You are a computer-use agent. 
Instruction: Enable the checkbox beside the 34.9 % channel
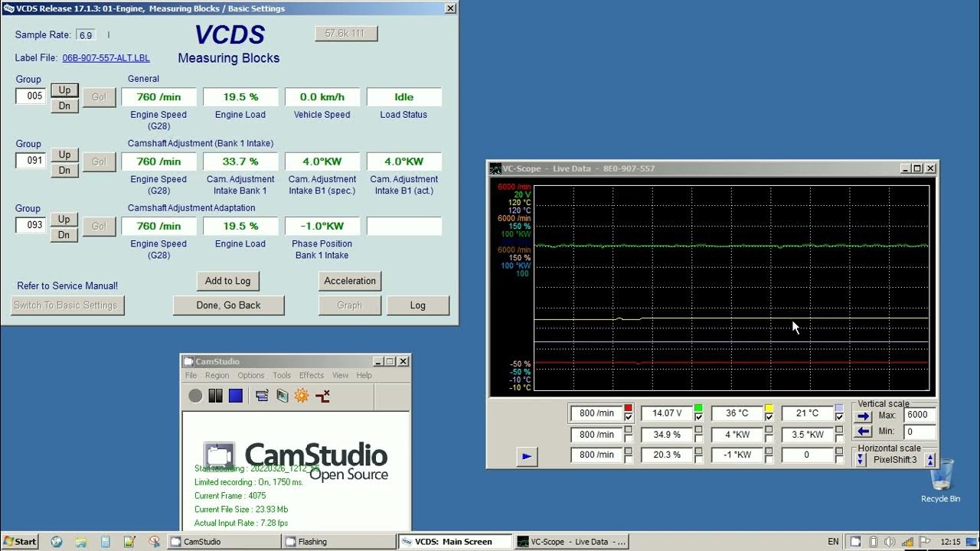coord(698,439)
